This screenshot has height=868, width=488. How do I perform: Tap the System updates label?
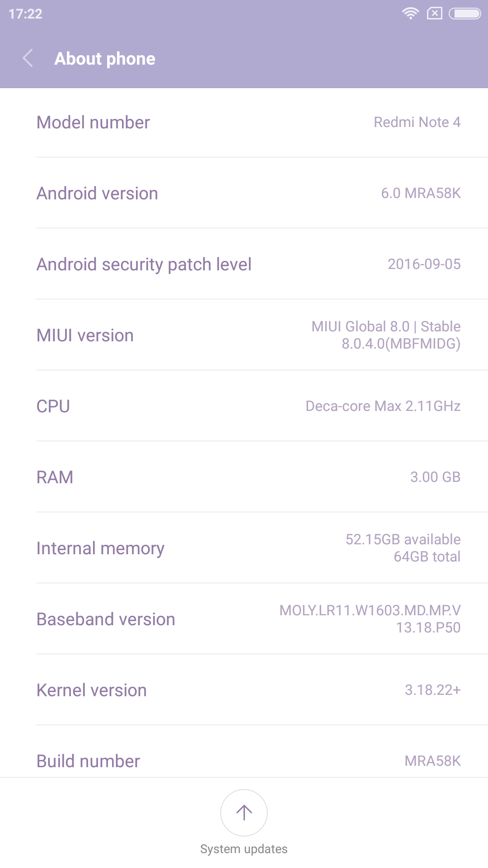244,849
